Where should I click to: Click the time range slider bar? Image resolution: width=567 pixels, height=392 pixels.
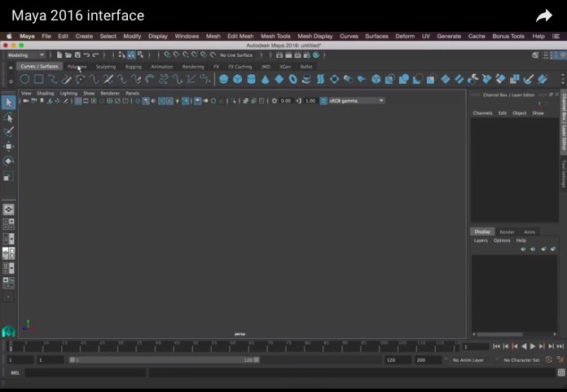164,359
